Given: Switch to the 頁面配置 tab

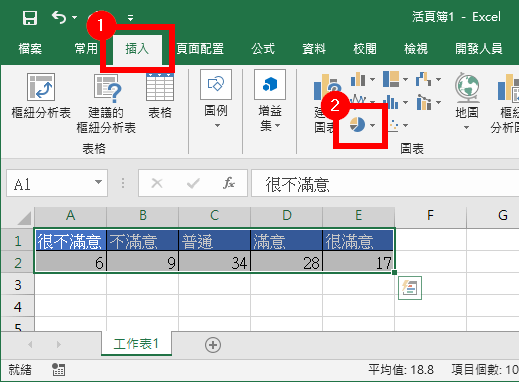Looking at the screenshot, I should tap(200, 49).
